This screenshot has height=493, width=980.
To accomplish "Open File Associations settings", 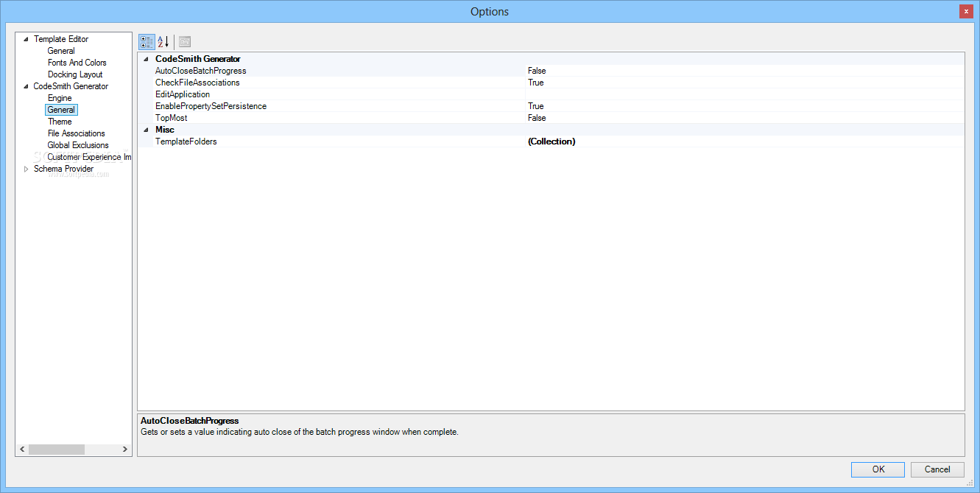I will pyautogui.click(x=77, y=133).
